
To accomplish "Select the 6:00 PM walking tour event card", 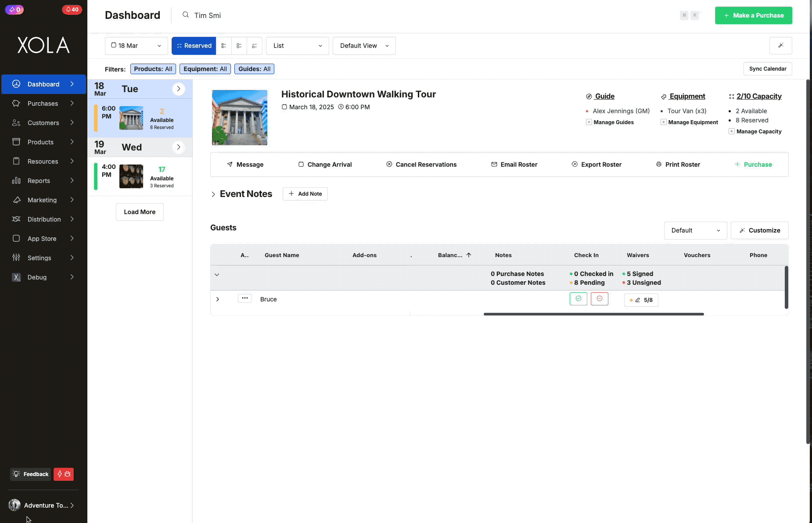I will (x=140, y=118).
